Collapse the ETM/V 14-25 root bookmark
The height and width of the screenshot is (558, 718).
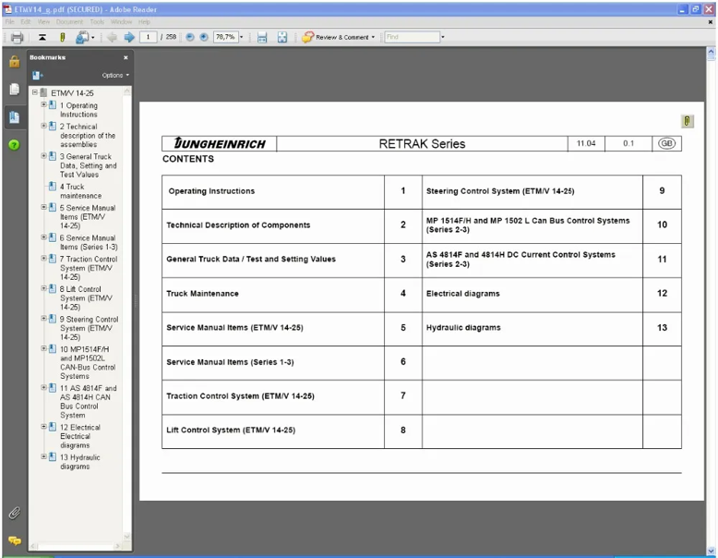tap(35, 92)
